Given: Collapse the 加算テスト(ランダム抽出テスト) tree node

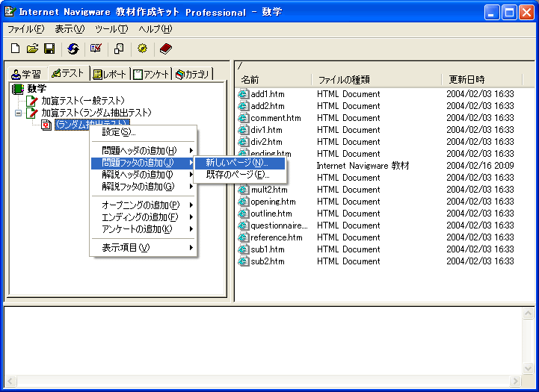Looking at the screenshot, I should tap(18, 113).
